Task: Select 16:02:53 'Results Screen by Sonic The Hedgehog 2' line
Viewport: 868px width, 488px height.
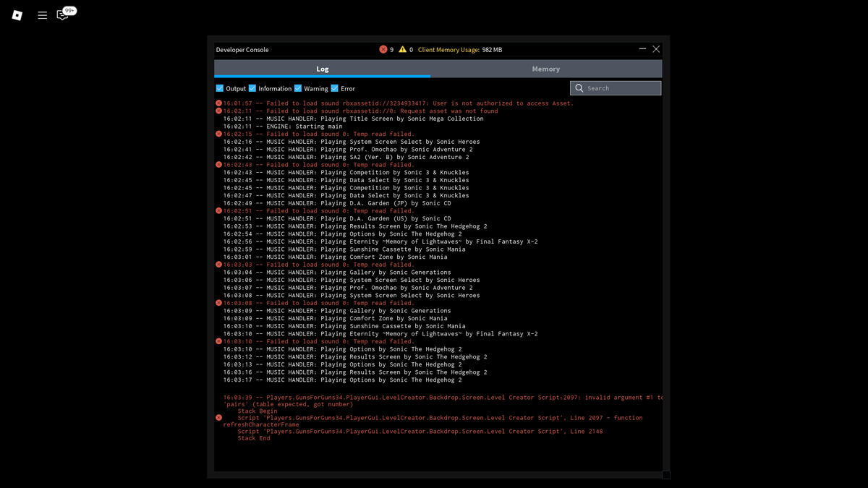Action: [355, 226]
